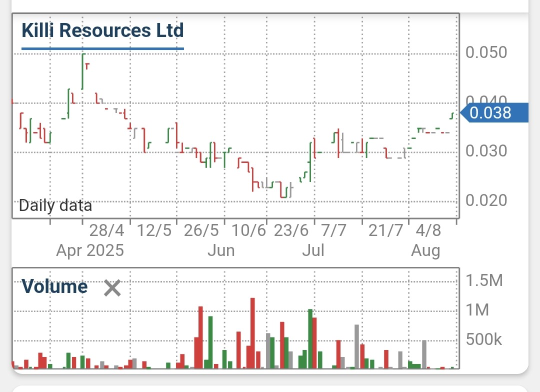The width and height of the screenshot is (540, 392).
Task: Click the 0.030 gridline label
Action: (485, 150)
